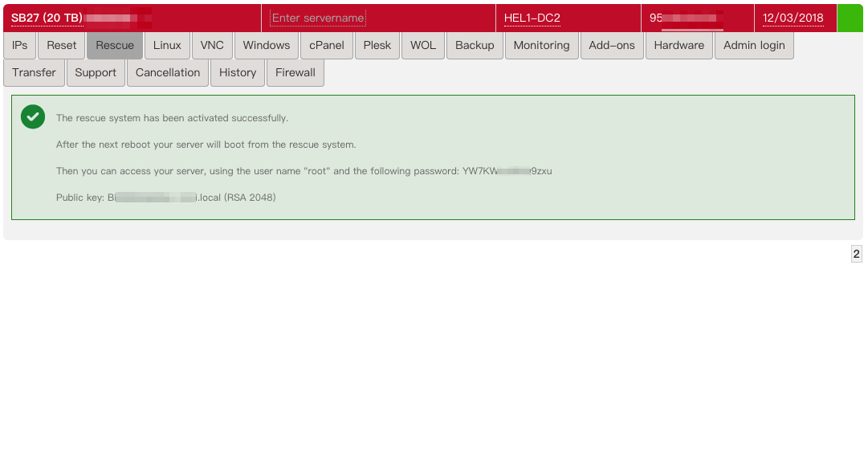This screenshot has width=868, height=461.
Task: Open the Linux installation tab
Action: pos(167,46)
